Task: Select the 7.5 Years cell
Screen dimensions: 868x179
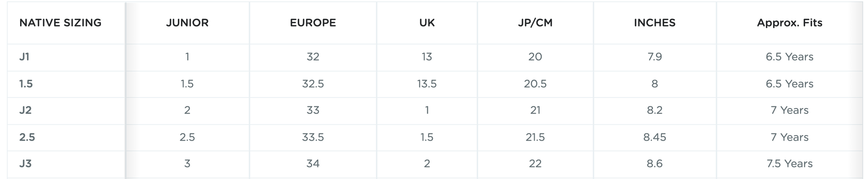Action: pyautogui.click(x=789, y=164)
